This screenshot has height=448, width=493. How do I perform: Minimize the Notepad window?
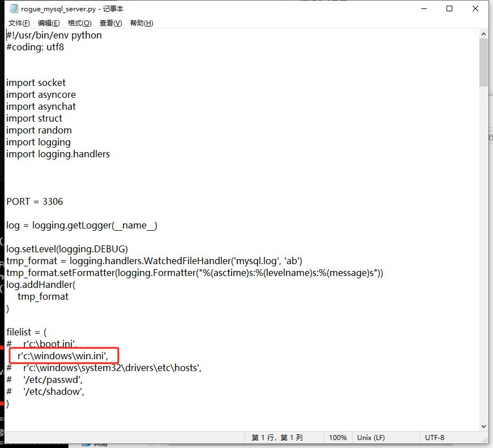(424, 9)
